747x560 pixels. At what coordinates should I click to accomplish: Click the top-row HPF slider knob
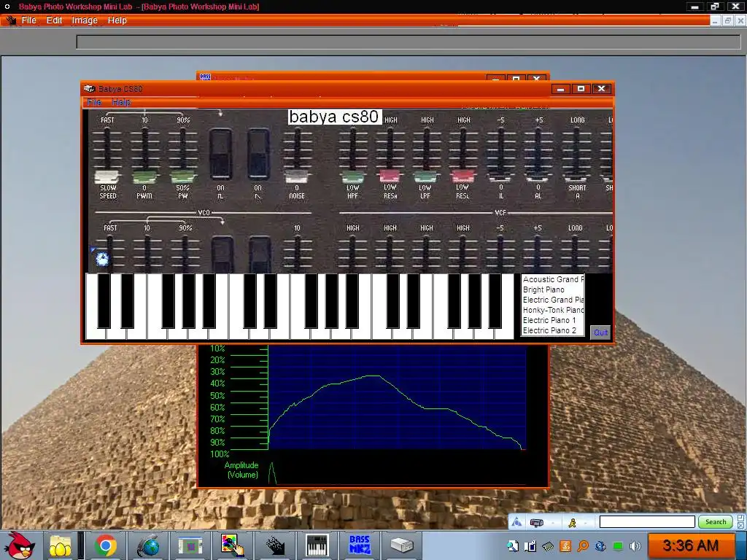click(x=353, y=177)
